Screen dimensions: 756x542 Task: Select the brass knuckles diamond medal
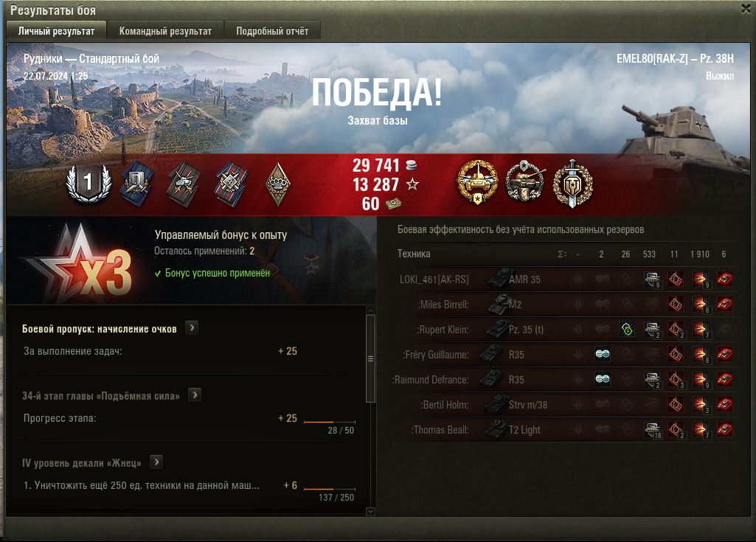pos(278,184)
